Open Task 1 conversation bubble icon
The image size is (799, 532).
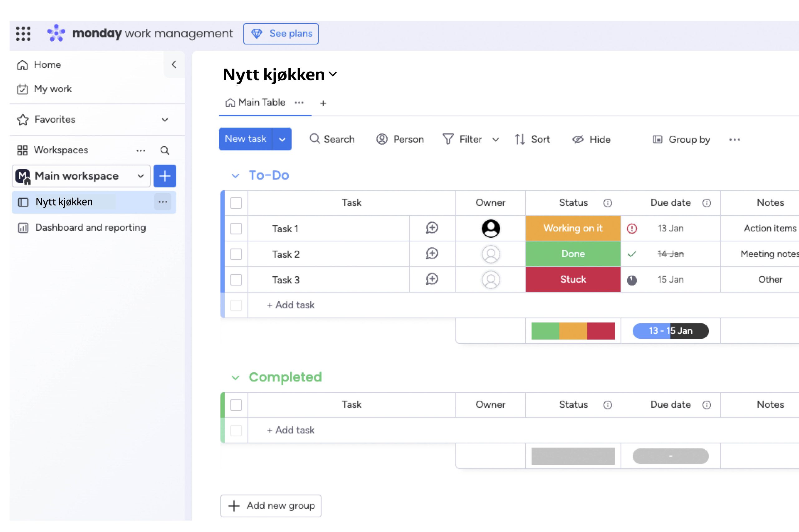pyautogui.click(x=432, y=228)
